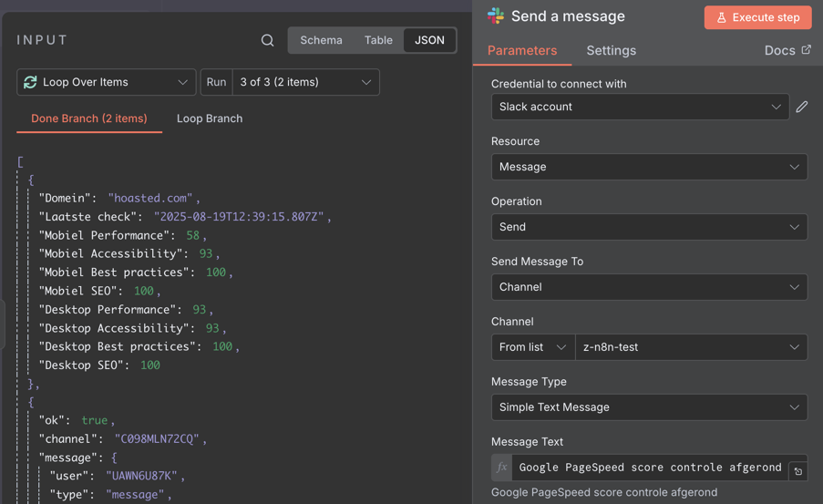Click the Send a message node title

[x=568, y=16]
